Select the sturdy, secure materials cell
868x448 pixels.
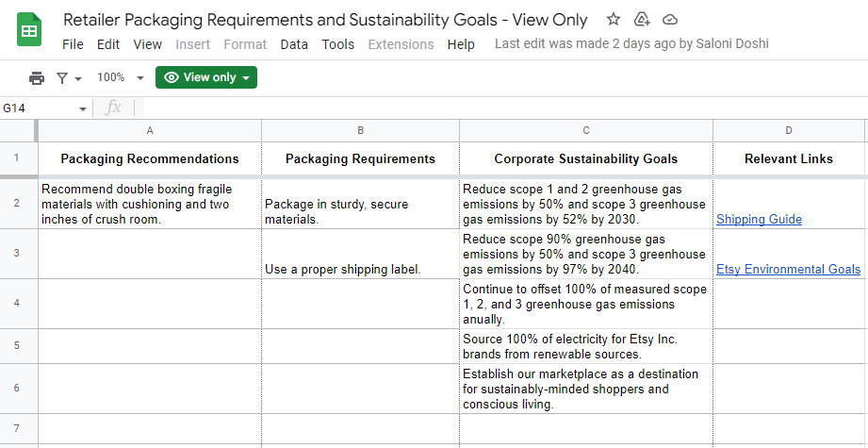click(360, 204)
